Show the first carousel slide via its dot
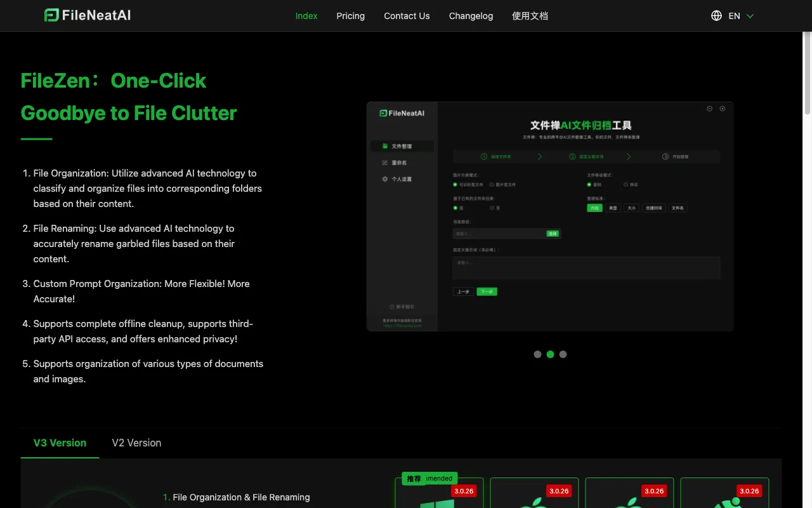Viewport: 812px width, 508px height. (537, 354)
